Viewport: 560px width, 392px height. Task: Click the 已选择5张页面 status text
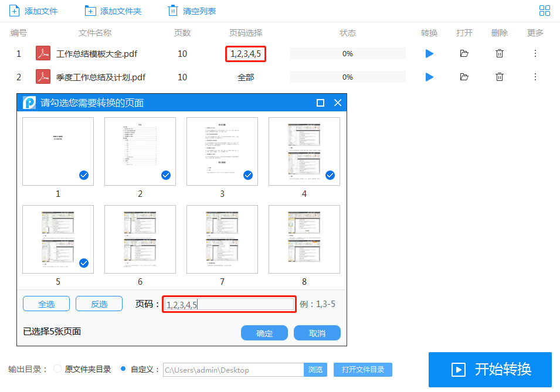point(52,331)
